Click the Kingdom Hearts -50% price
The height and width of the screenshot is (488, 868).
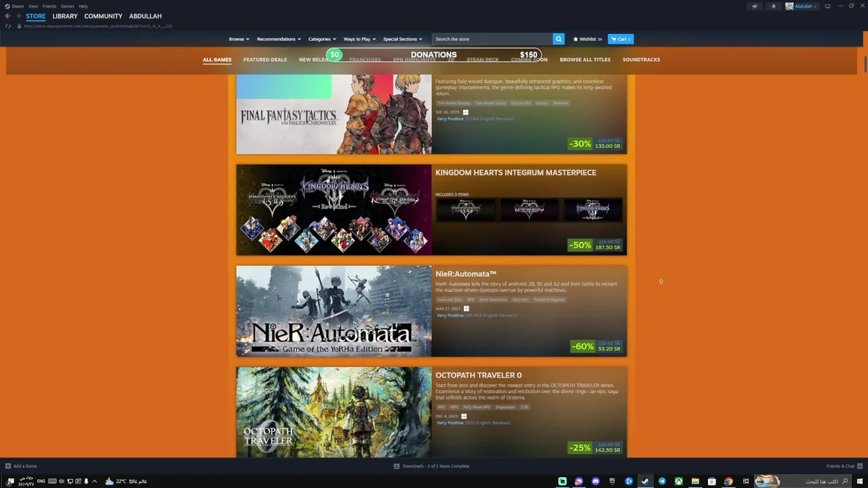click(595, 245)
